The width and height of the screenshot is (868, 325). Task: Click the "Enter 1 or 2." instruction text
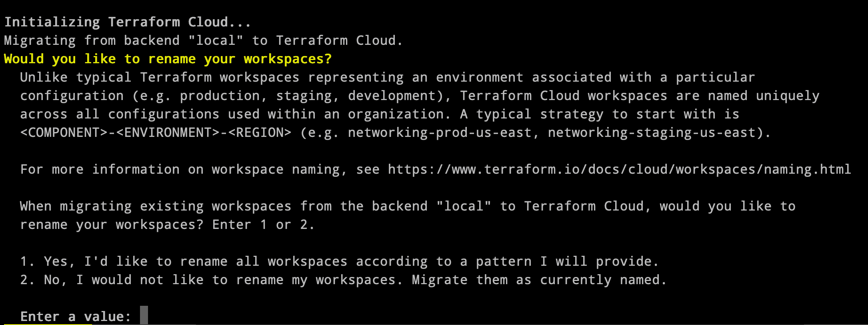tap(263, 225)
